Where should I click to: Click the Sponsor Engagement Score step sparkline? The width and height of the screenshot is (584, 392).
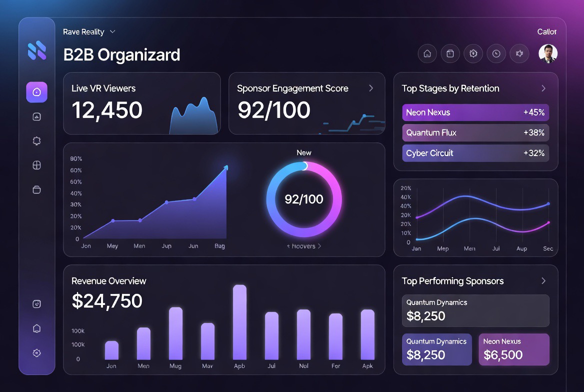(352, 124)
